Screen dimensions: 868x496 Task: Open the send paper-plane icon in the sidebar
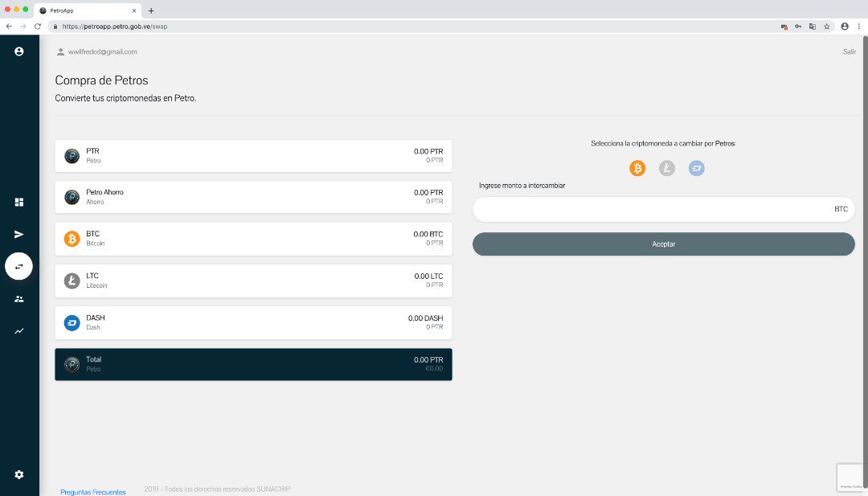[x=18, y=234]
